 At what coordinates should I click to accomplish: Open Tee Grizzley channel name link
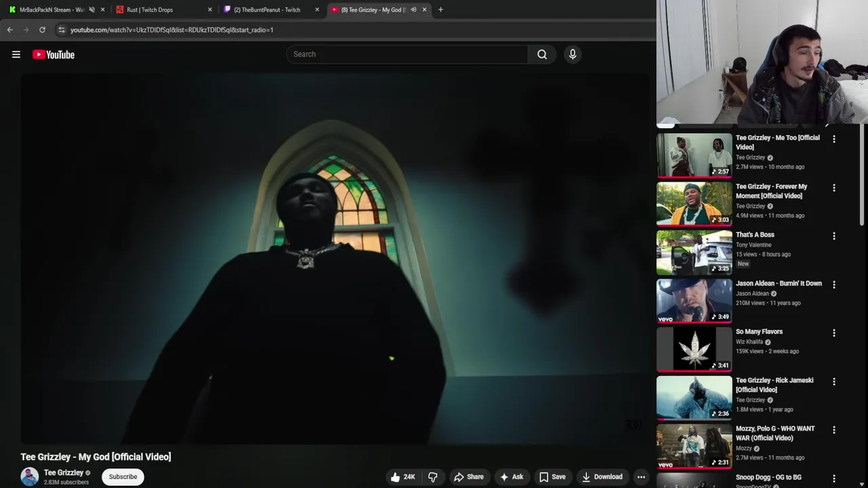64,473
